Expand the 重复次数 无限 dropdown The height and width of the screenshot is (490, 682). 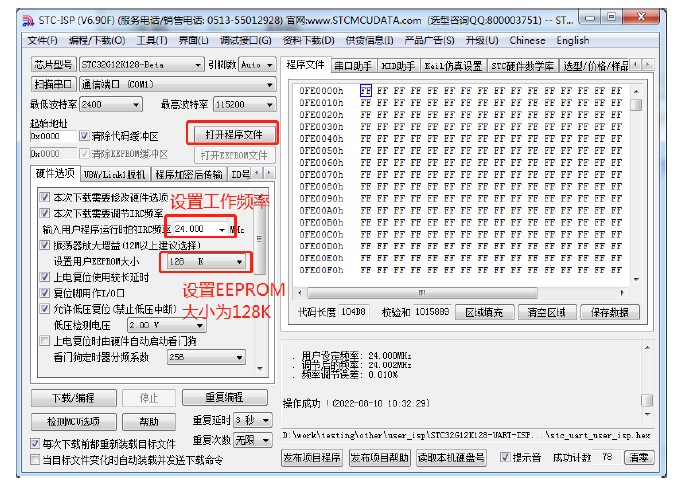[x=266, y=440]
